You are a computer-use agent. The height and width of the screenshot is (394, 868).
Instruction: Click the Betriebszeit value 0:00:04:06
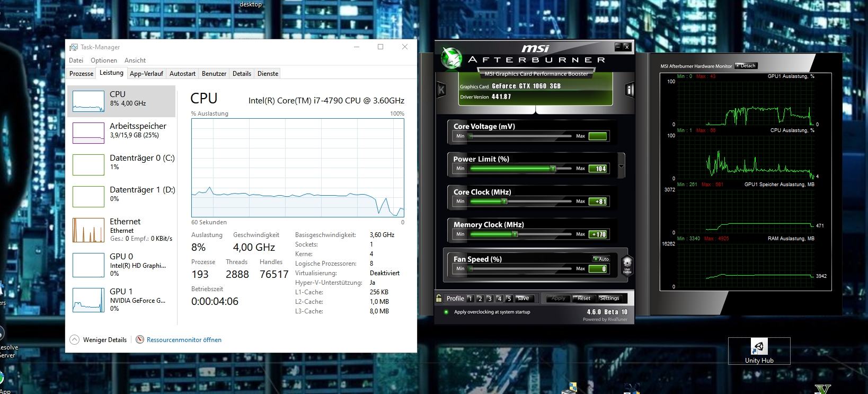point(215,301)
